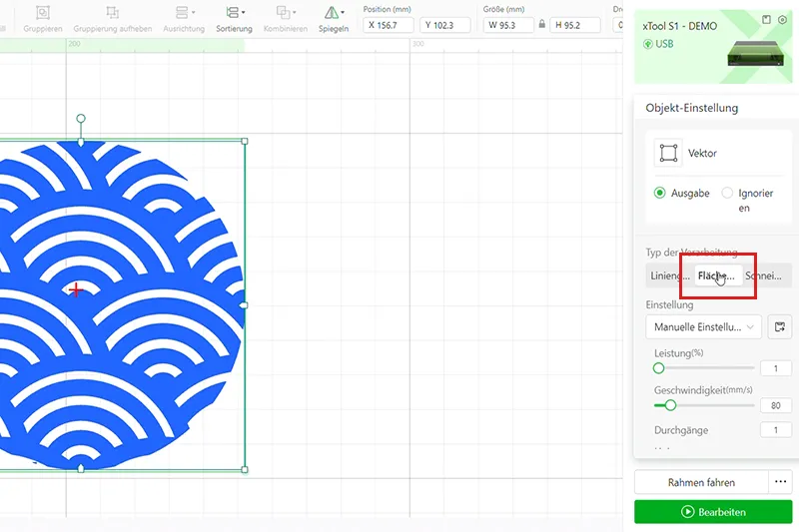Toggle the aspect ratio lock icon
Image resolution: width=799 pixels, height=532 pixels.
coord(541,24)
